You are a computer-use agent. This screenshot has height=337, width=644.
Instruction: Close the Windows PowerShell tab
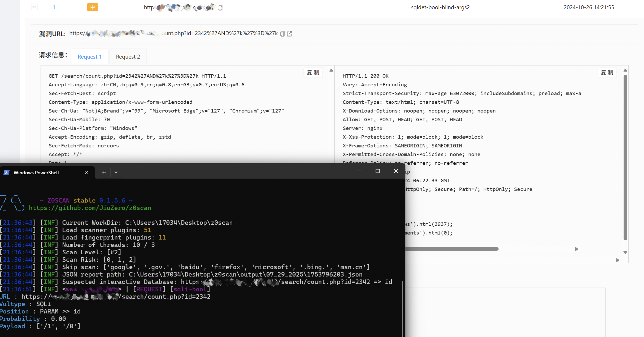click(86, 172)
